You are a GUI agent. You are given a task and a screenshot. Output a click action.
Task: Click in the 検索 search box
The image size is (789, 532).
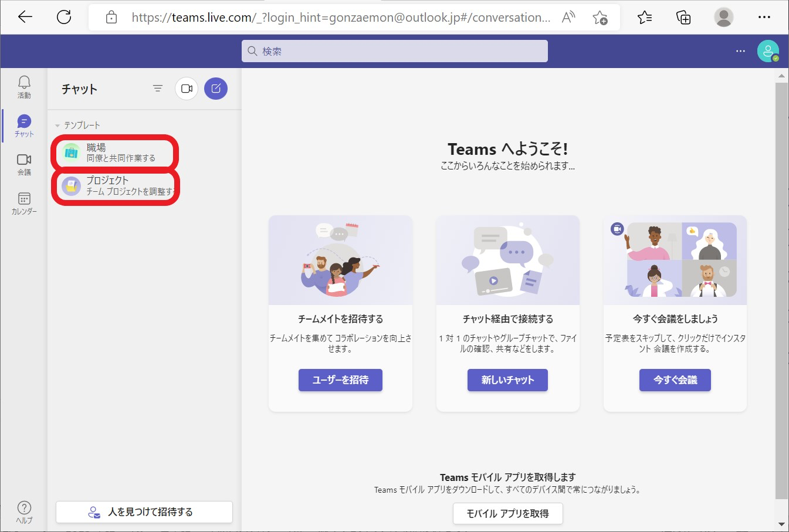(394, 51)
